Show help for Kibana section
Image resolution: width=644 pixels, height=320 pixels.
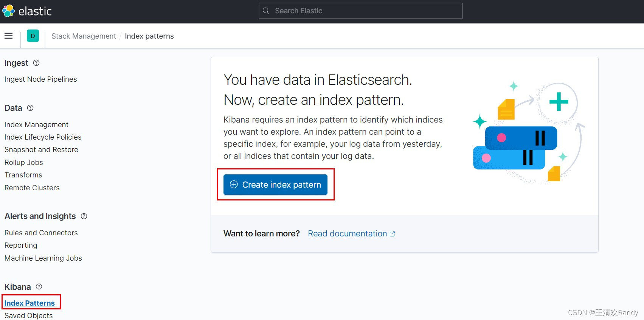click(39, 287)
